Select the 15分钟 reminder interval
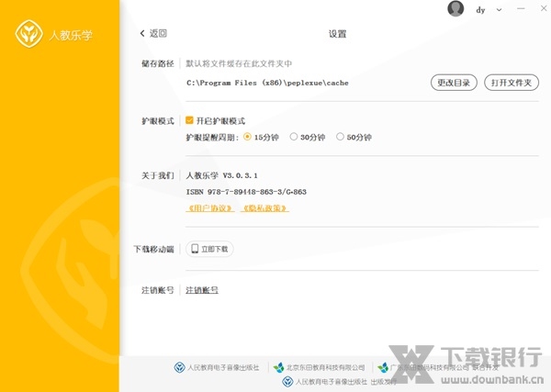The height and width of the screenshot is (392, 551). 247,136
